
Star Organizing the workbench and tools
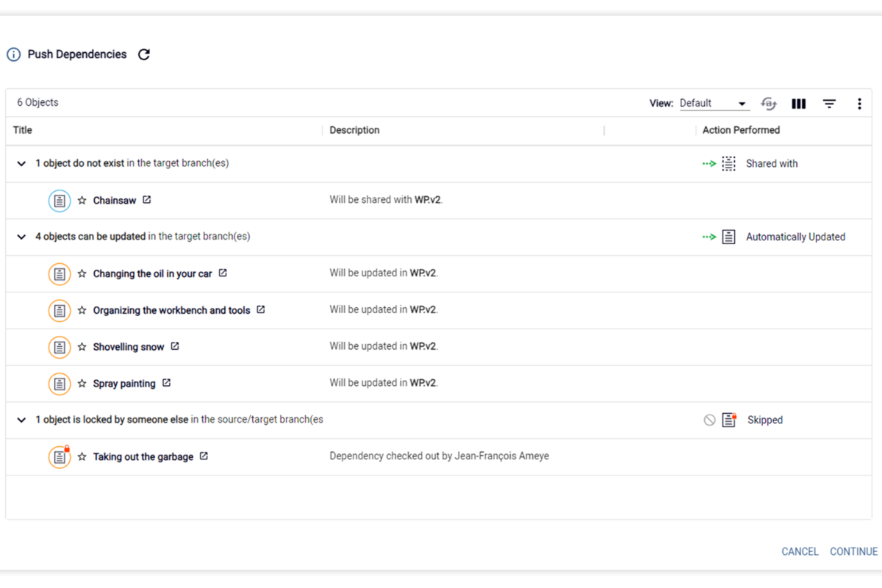[x=82, y=311]
